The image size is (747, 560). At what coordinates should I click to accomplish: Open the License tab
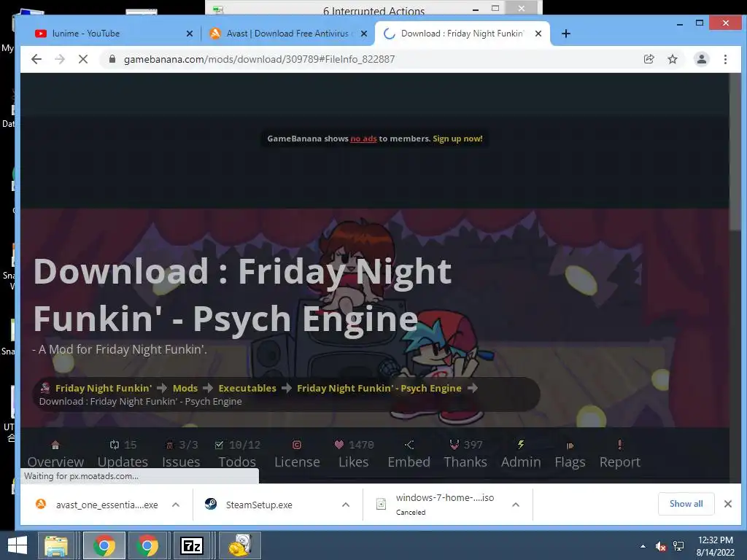click(297, 455)
